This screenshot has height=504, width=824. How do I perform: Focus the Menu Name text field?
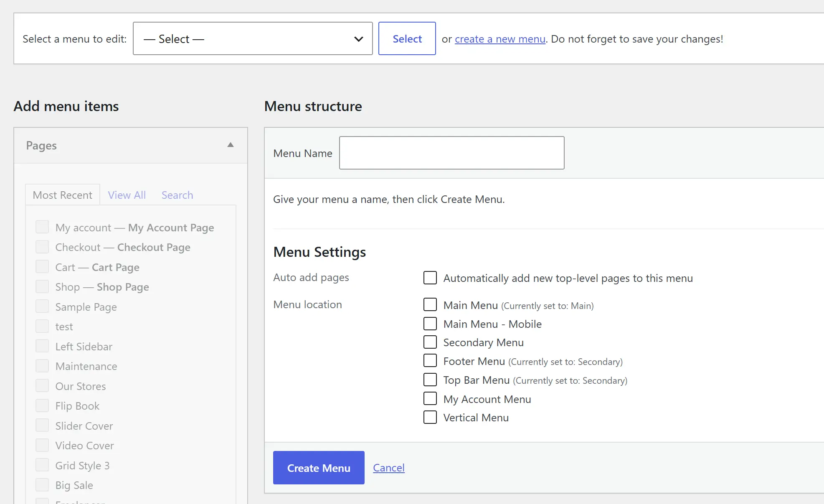[x=451, y=153]
